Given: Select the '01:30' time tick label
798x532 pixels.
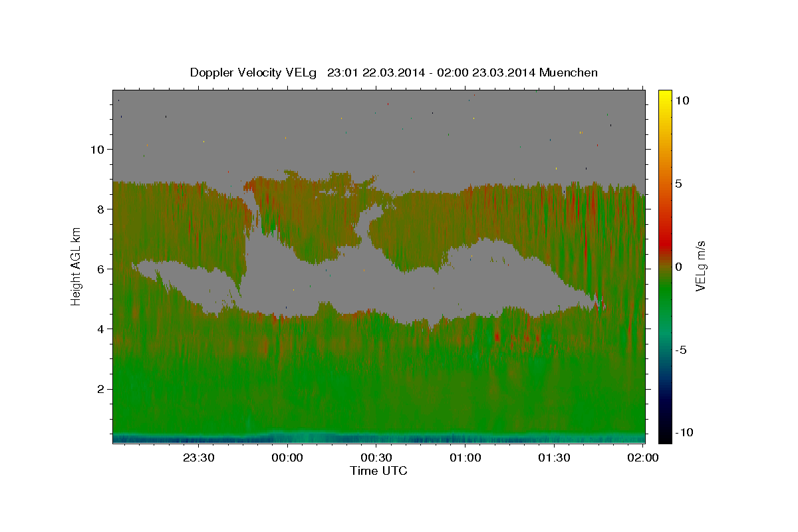Looking at the screenshot, I should (x=554, y=458).
